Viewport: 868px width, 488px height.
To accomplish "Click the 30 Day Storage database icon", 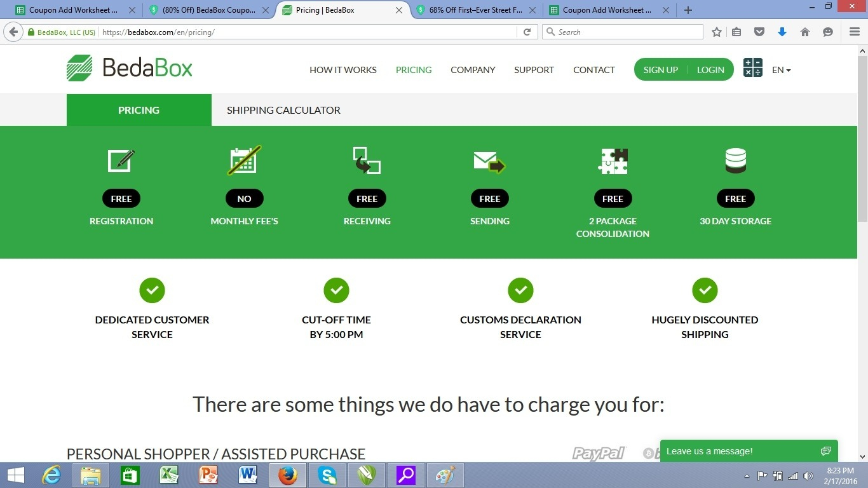I will (x=735, y=161).
